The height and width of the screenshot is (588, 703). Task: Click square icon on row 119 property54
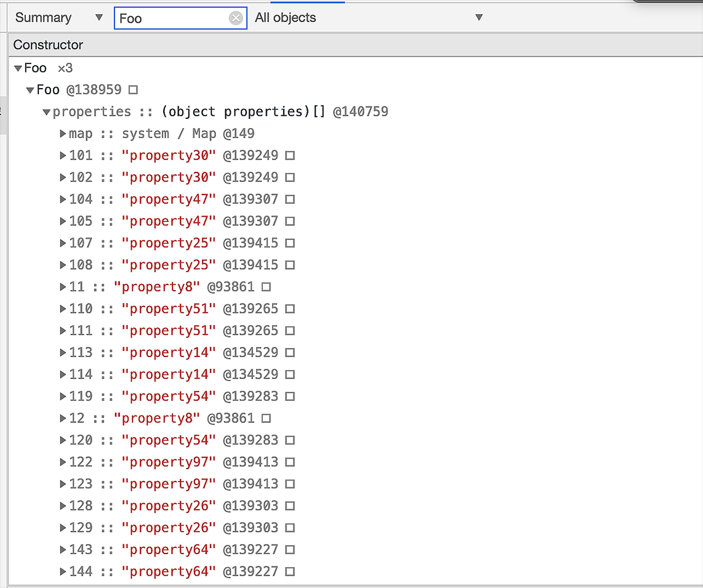click(290, 397)
